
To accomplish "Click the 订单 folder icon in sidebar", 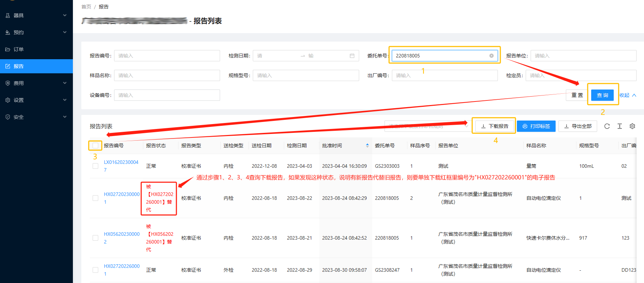I will point(8,49).
